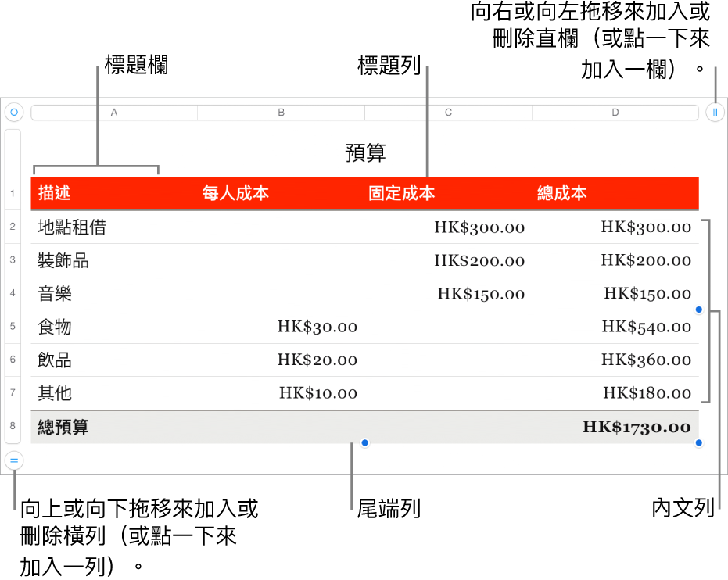Click header cell 描述
The image size is (728, 580).
pos(114,194)
